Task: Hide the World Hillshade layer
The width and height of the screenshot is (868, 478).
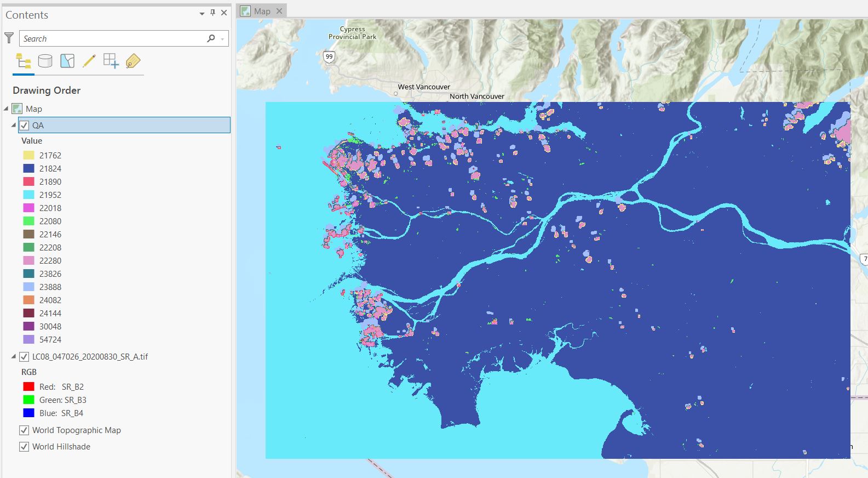Action: pyautogui.click(x=24, y=447)
